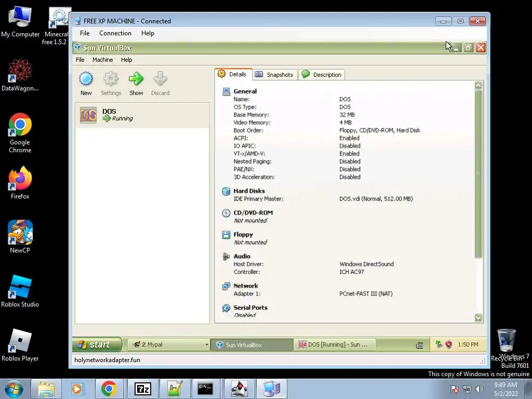
Task: Open Firefox desktop shortcut
Action: pyautogui.click(x=20, y=183)
